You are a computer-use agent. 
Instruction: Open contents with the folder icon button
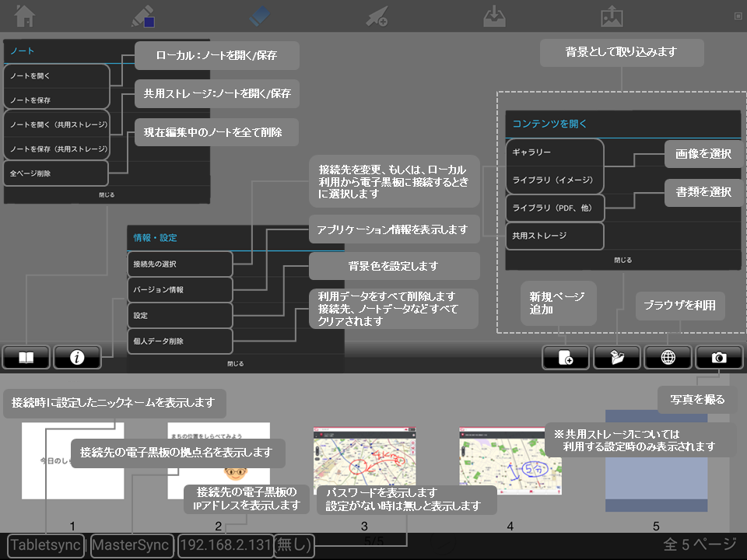coord(616,357)
